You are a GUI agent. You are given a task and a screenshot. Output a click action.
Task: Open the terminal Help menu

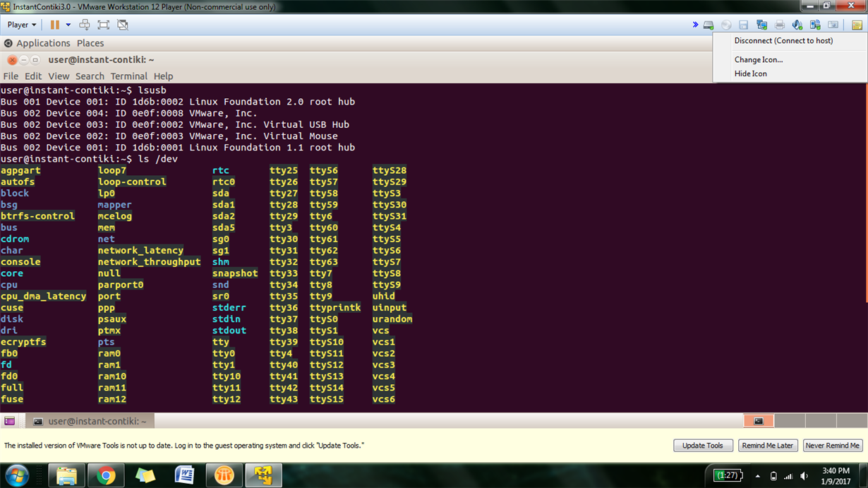click(x=163, y=76)
